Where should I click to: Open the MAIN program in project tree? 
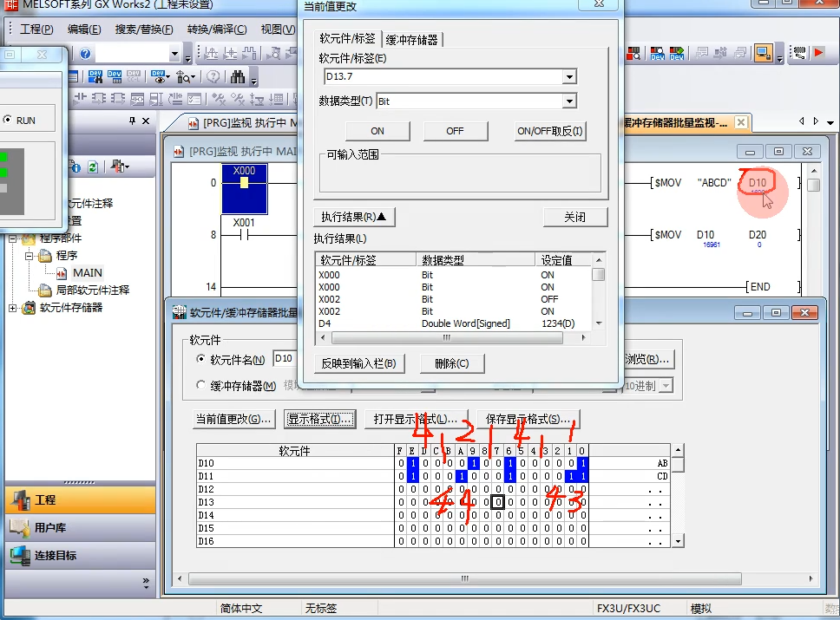click(87, 272)
